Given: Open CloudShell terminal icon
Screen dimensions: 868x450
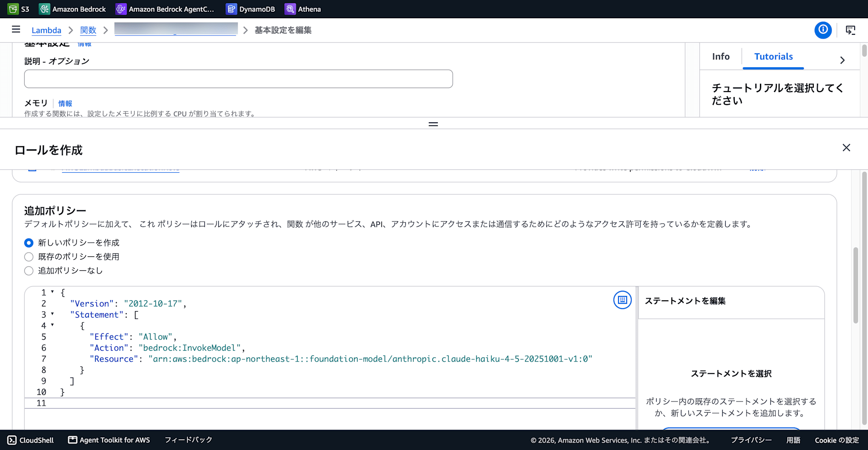Looking at the screenshot, I should pyautogui.click(x=12, y=440).
